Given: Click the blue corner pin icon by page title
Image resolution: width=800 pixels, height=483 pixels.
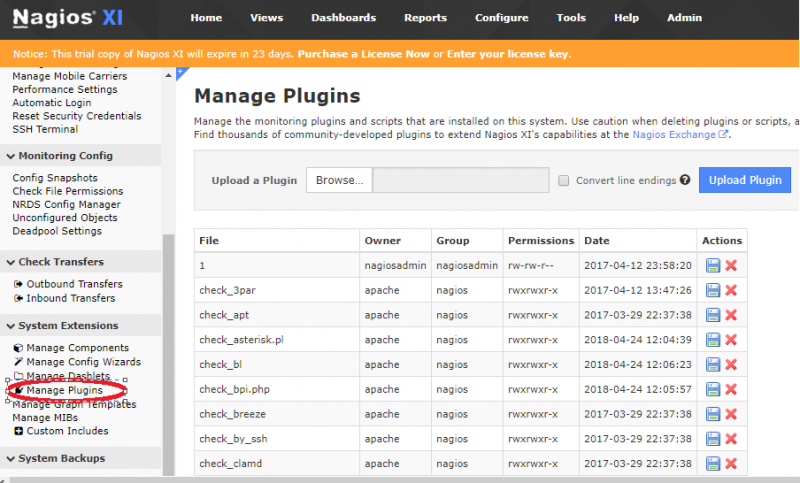Looking at the screenshot, I should (x=182, y=73).
